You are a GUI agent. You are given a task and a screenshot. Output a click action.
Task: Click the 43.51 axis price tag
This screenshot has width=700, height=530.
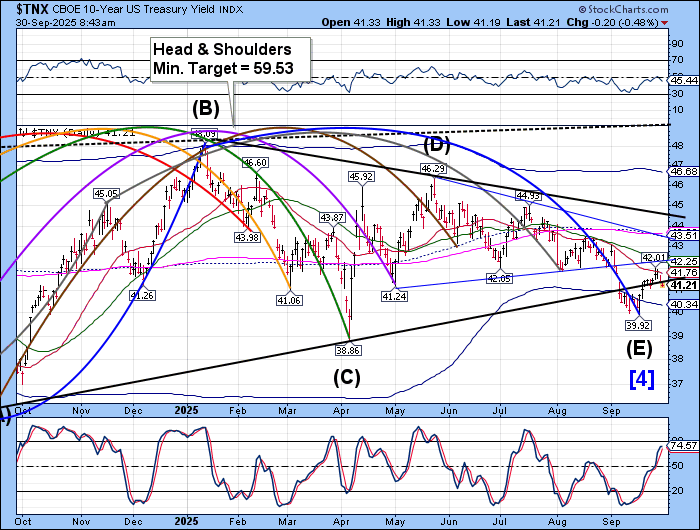[x=682, y=235]
